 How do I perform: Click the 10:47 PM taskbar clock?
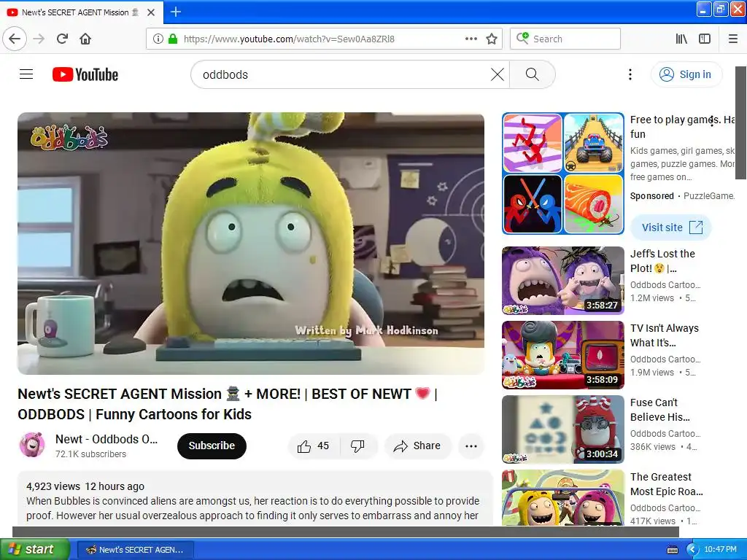[x=720, y=550]
